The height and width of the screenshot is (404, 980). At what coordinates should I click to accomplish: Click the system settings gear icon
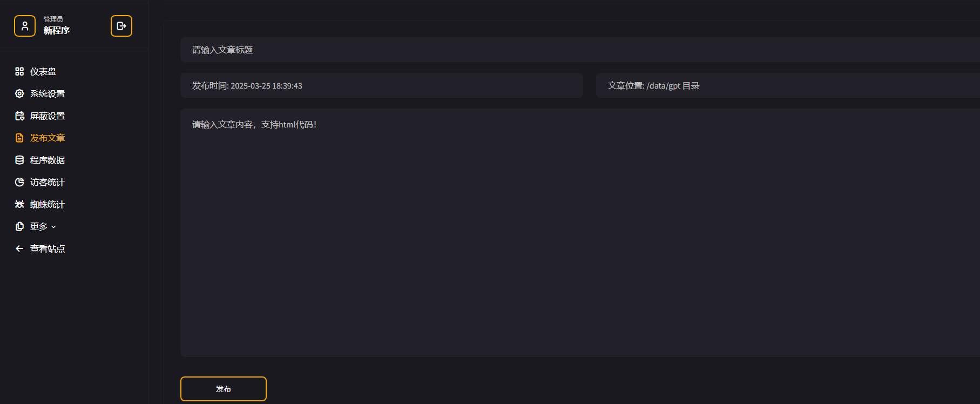(19, 93)
